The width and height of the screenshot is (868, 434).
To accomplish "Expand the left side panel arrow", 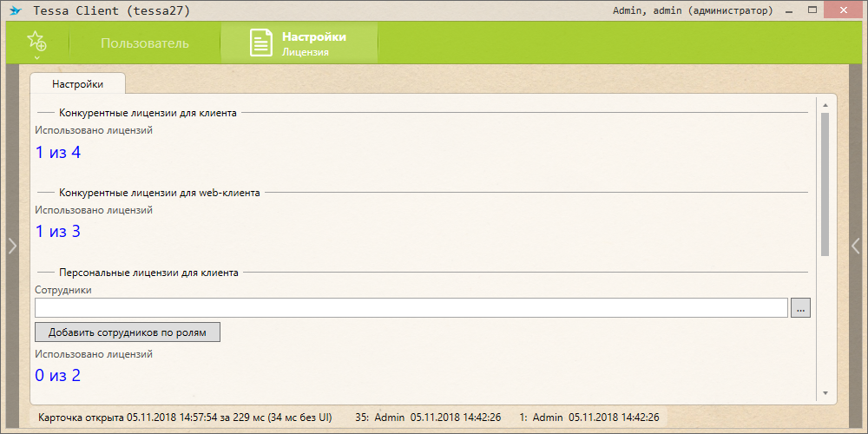I will 12,246.
